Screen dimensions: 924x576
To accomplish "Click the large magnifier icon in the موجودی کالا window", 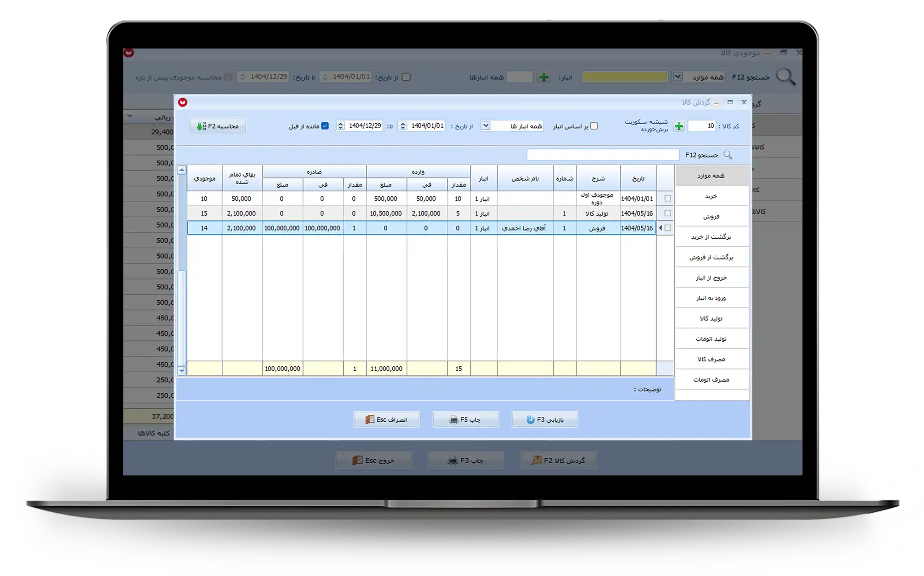I will pos(785,77).
